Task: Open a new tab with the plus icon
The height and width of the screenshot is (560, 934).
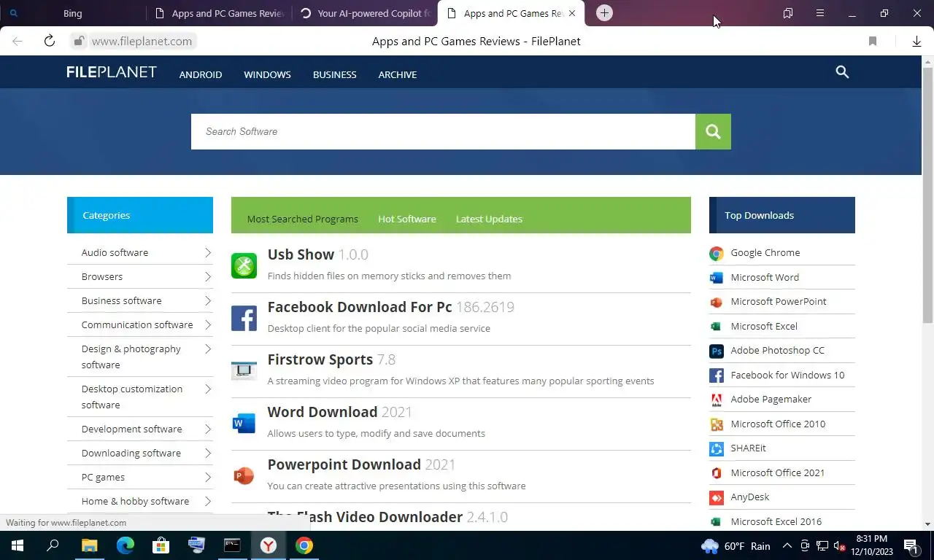Action: [x=604, y=13]
